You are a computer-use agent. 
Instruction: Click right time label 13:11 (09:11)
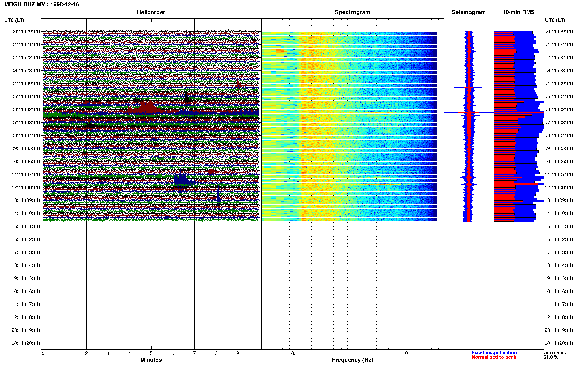coord(559,200)
